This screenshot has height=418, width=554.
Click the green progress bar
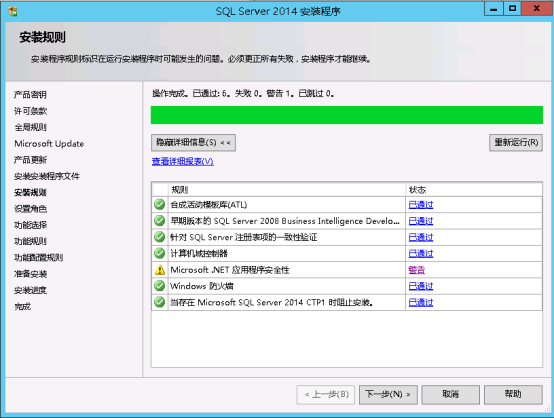click(x=347, y=115)
